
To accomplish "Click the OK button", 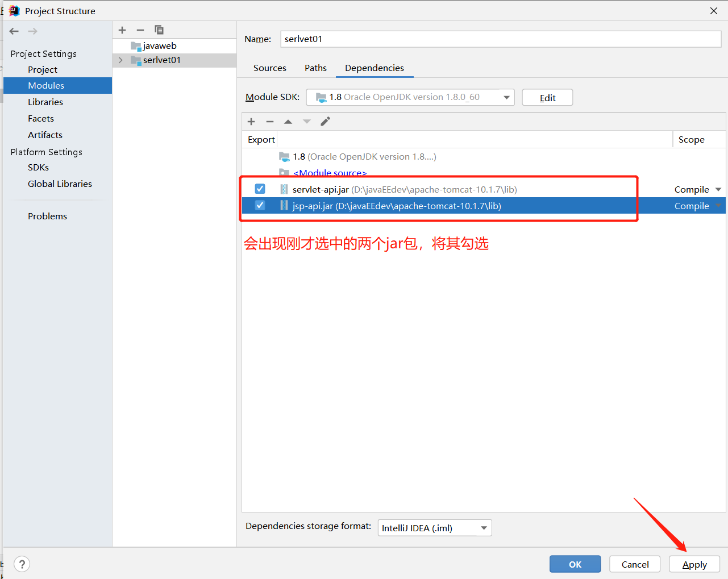I will (575, 564).
